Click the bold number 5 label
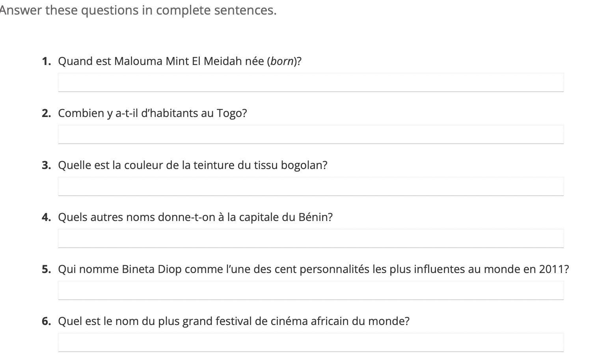This screenshot has height=364, width=596. pos(47,269)
